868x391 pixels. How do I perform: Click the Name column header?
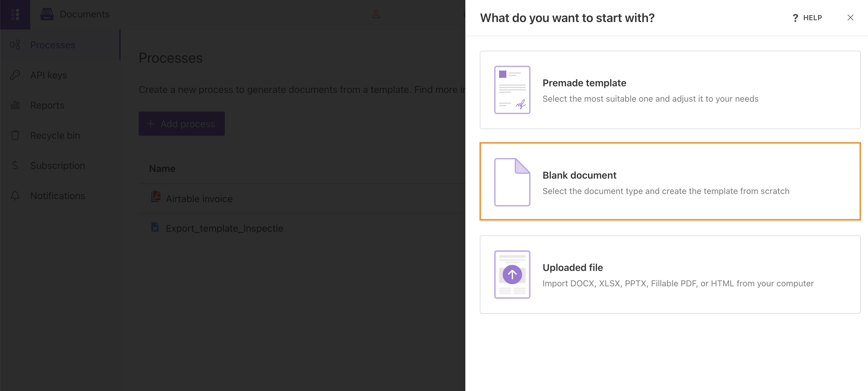point(162,168)
